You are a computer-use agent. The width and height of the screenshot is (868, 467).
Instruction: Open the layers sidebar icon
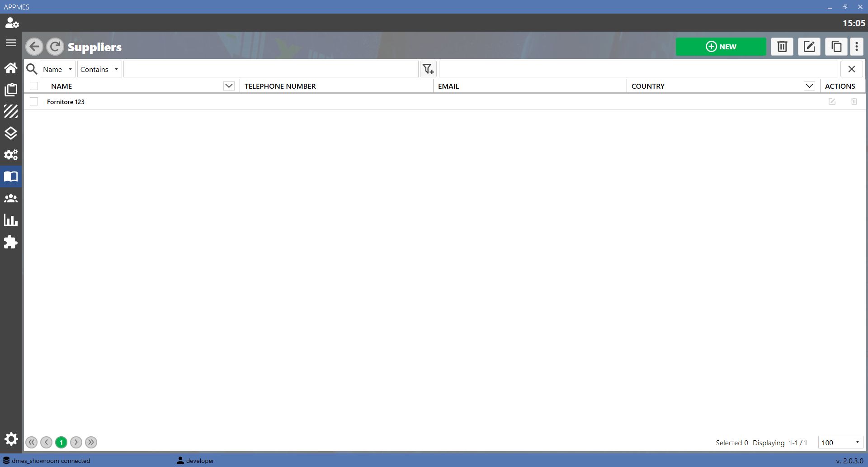coord(11,133)
